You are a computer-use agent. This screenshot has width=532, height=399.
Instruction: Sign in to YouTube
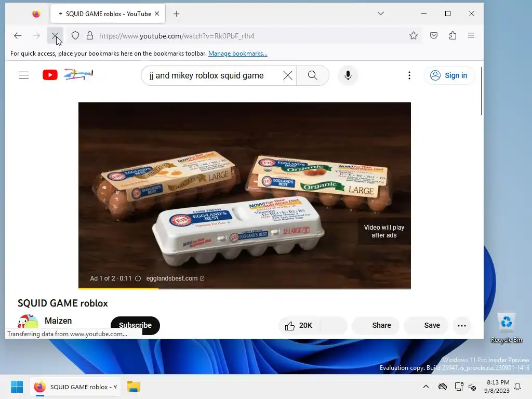click(x=449, y=75)
